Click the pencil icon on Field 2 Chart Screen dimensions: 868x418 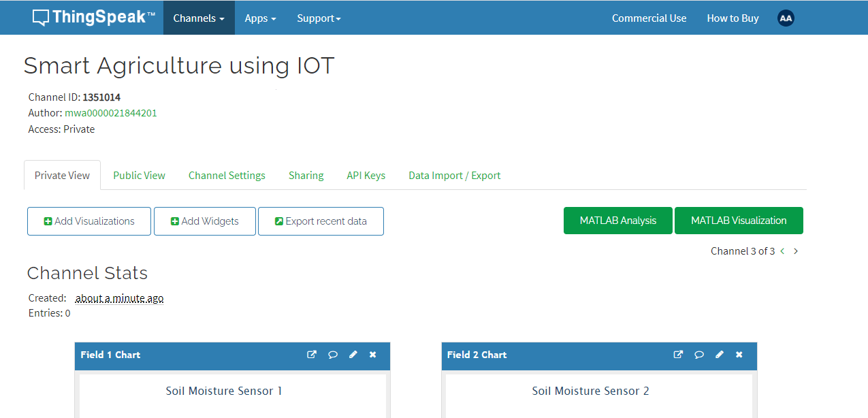pos(719,354)
